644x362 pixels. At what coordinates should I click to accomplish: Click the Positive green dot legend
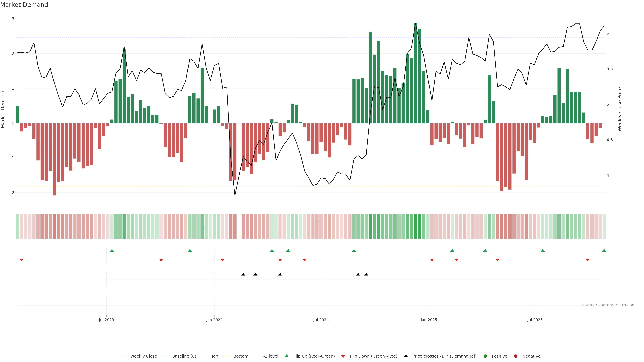tap(485, 356)
